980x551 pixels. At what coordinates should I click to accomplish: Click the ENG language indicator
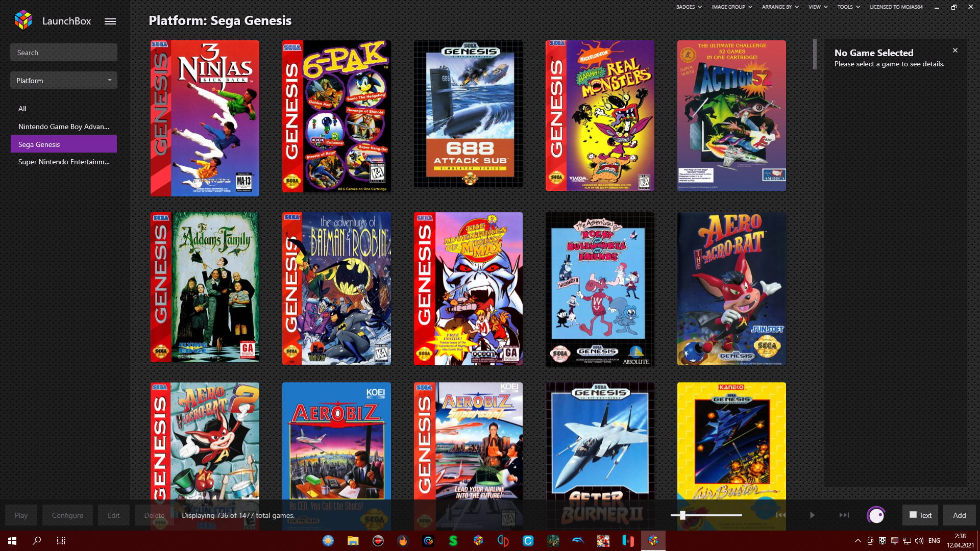pyautogui.click(x=934, y=541)
